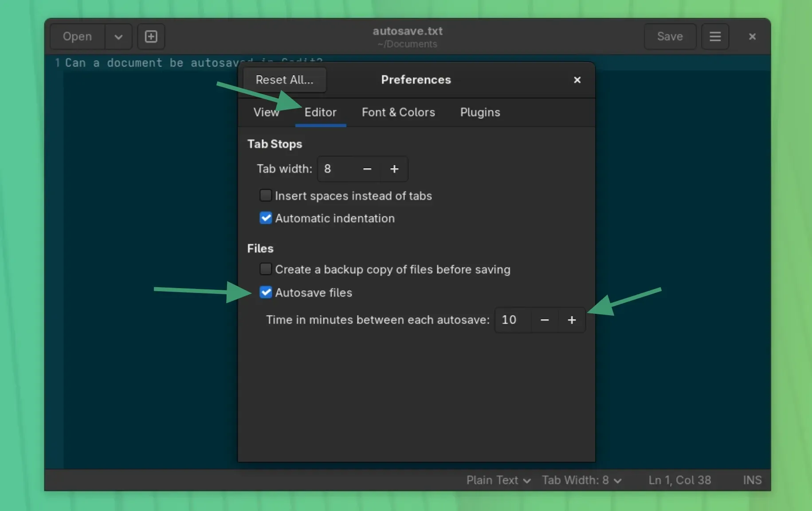Open the Plain Text language dropdown
Screen dimensions: 812x511
pyautogui.click(x=498, y=480)
